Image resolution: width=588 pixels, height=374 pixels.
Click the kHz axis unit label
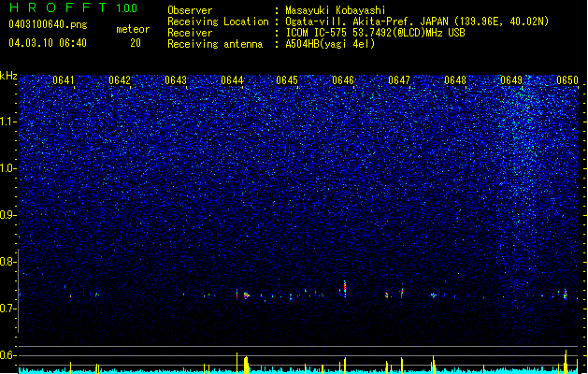(8, 76)
